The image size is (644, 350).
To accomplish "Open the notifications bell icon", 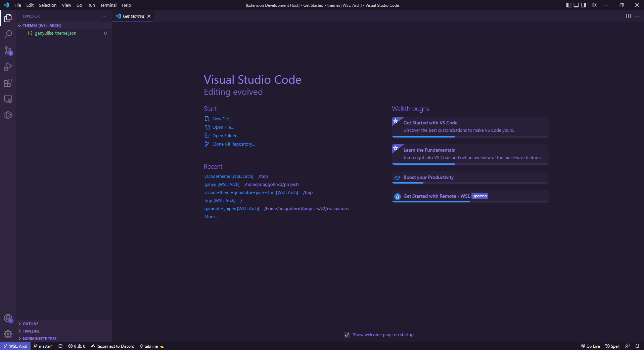I will point(637,346).
